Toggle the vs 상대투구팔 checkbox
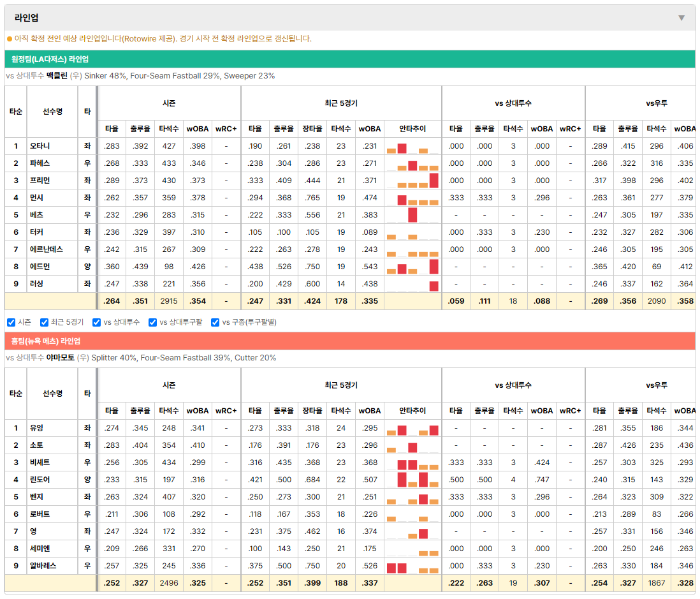This screenshot has width=700, height=599. click(152, 323)
